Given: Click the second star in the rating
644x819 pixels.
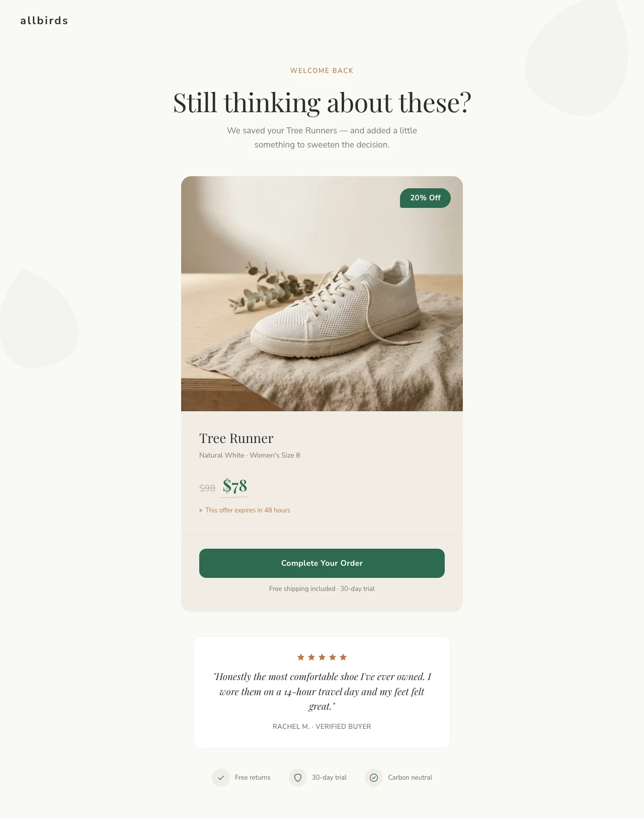Looking at the screenshot, I should click(311, 657).
